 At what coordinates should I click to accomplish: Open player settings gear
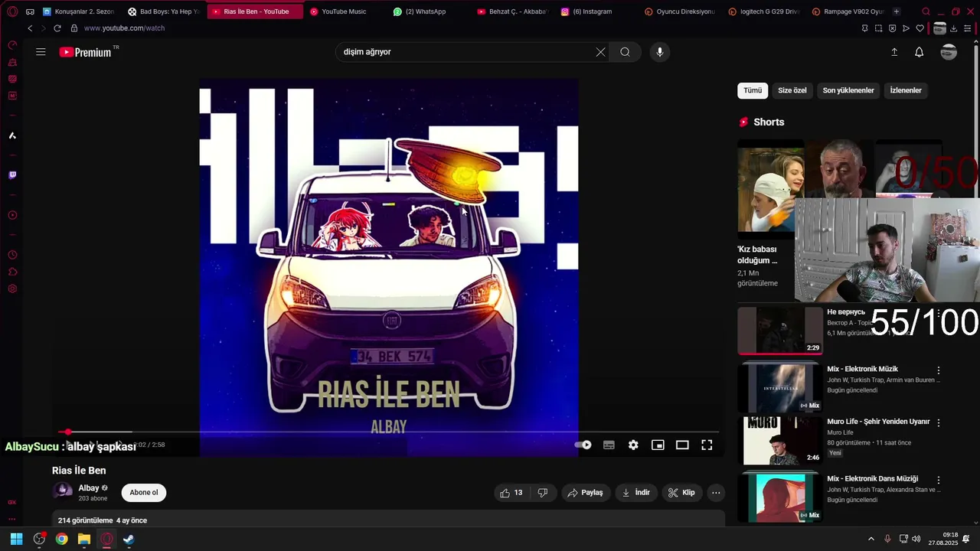[x=633, y=445]
